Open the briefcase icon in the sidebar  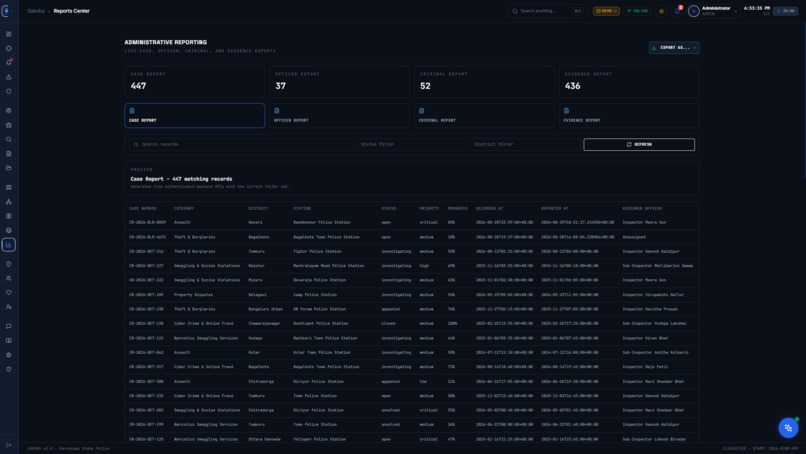[x=9, y=125]
